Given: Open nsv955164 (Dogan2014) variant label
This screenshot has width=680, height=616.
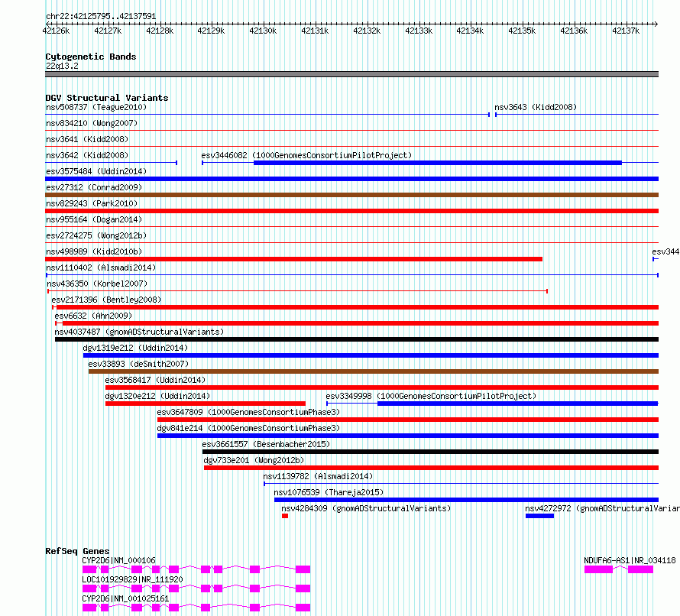Looking at the screenshot, I should (94, 219).
